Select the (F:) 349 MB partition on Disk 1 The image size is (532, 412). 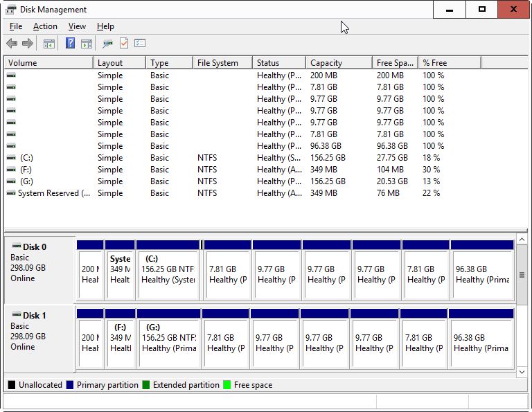pyautogui.click(x=121, y=339)
